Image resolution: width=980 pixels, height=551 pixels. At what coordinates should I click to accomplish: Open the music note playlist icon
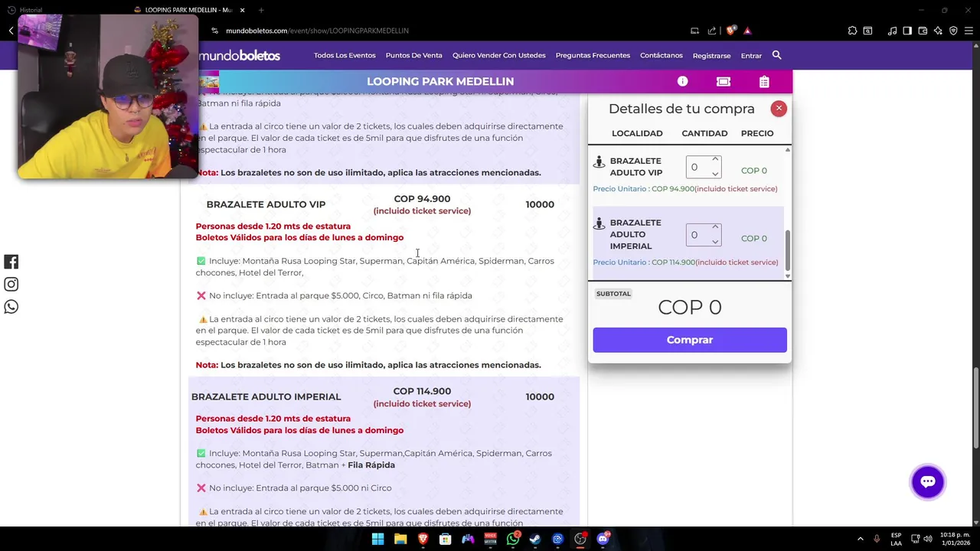pyautogui.click(x=892, y=31)
